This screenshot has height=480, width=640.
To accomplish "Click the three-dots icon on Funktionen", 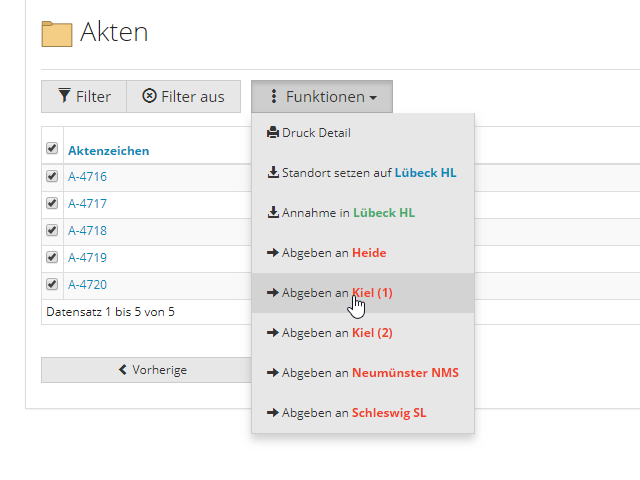I will pos(274,96).
